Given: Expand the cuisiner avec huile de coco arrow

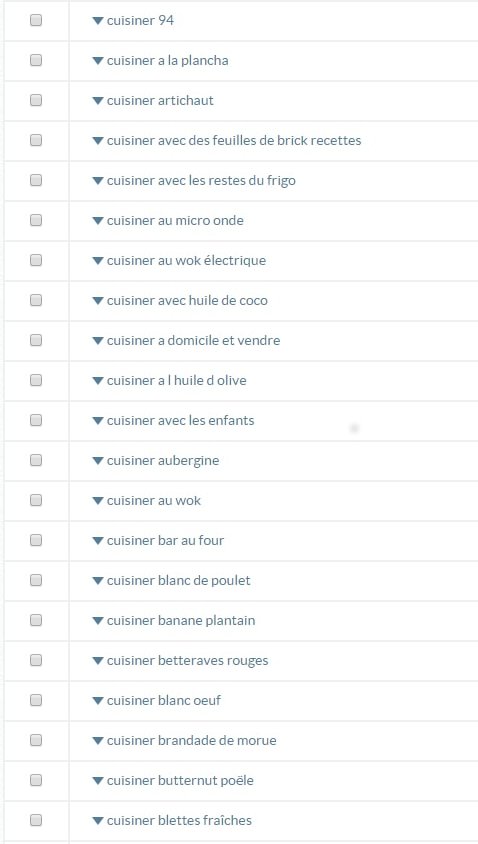Looking at the screenshot, I should pyautogui.click(x=97, y=301).
